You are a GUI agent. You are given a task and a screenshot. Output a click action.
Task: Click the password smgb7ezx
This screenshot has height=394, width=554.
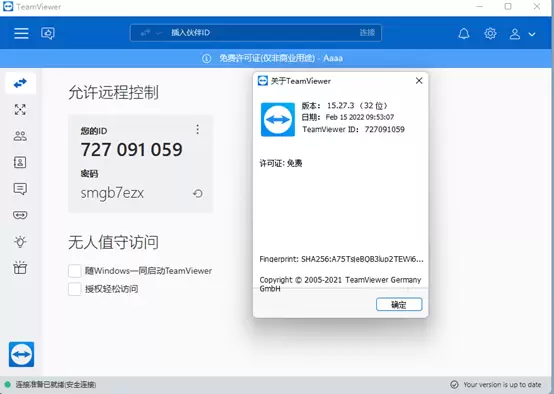pos(112,193)
